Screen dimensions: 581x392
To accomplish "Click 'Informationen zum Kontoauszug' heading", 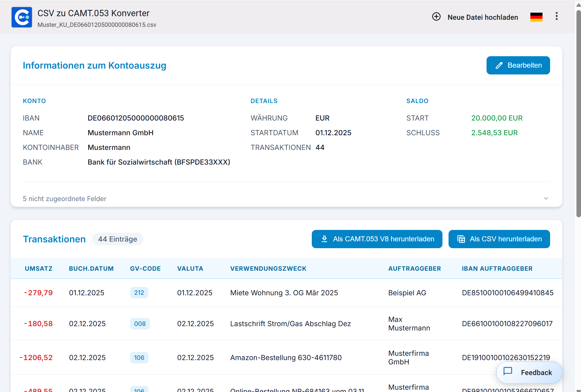I will pos(94,66).
